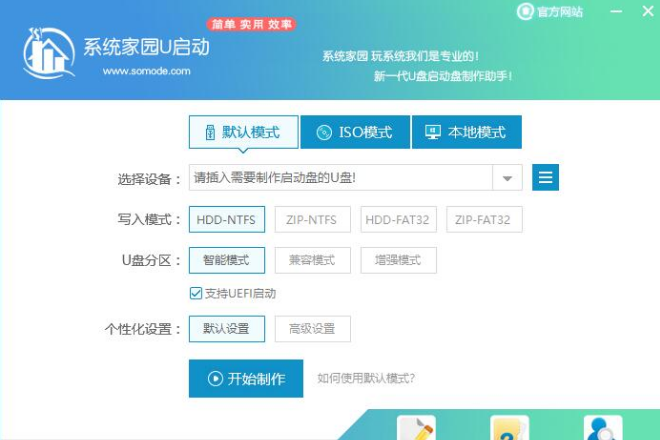The image size is (660, 440).
Task: Open the 官方网站 official website link
Action: [550, 11]
